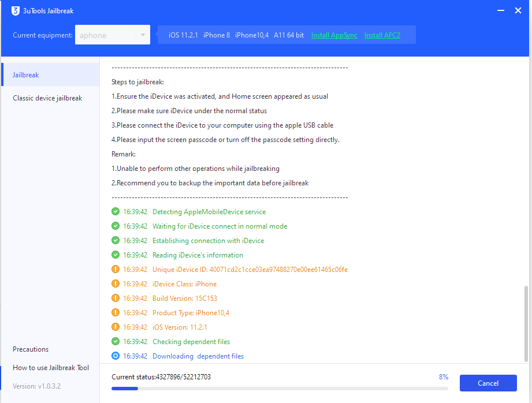Open the Current equipment dropdown arrow
The height and width of the screenshot is (403, 532).
(143, 35)
